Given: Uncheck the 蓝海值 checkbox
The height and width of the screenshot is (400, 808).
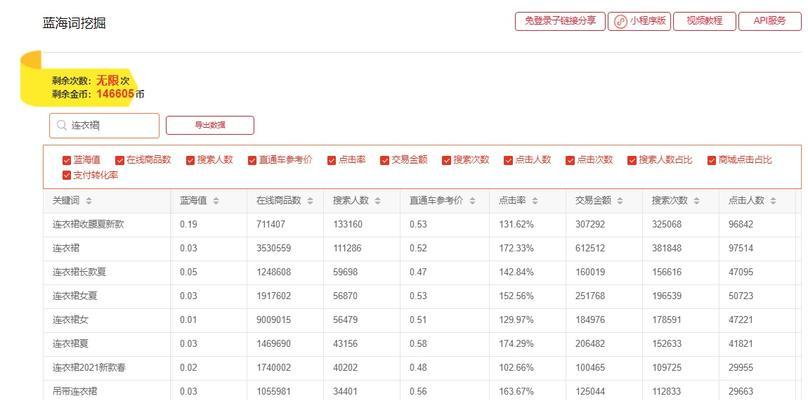Looking at the screenshot, I should click(x=66, y=160).
